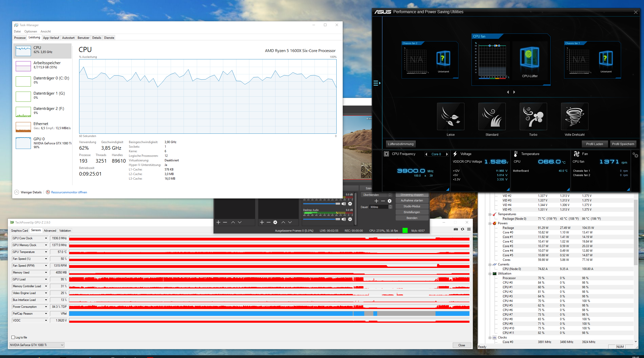Click GPU-Z screenshot camera icon
644x358 pixels.
coord(456,229)
